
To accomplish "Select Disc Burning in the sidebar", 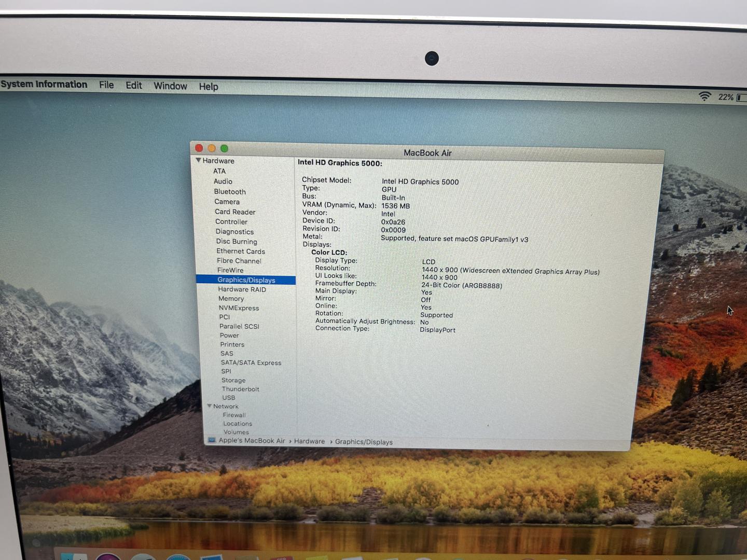I will [237, 242].
